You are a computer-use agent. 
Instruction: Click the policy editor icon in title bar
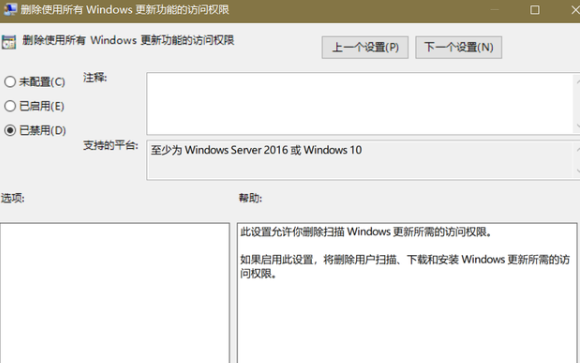point(10,9)
